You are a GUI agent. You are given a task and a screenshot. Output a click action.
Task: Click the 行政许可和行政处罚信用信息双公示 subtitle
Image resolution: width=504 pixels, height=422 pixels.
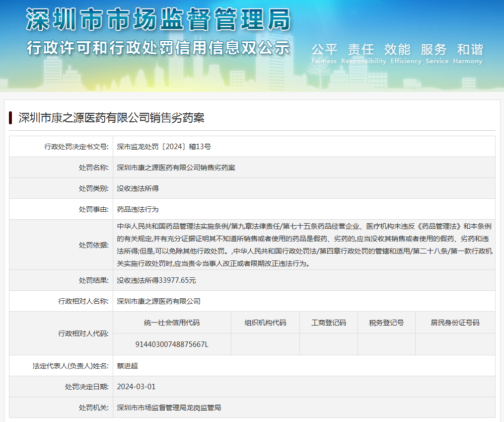158,48
